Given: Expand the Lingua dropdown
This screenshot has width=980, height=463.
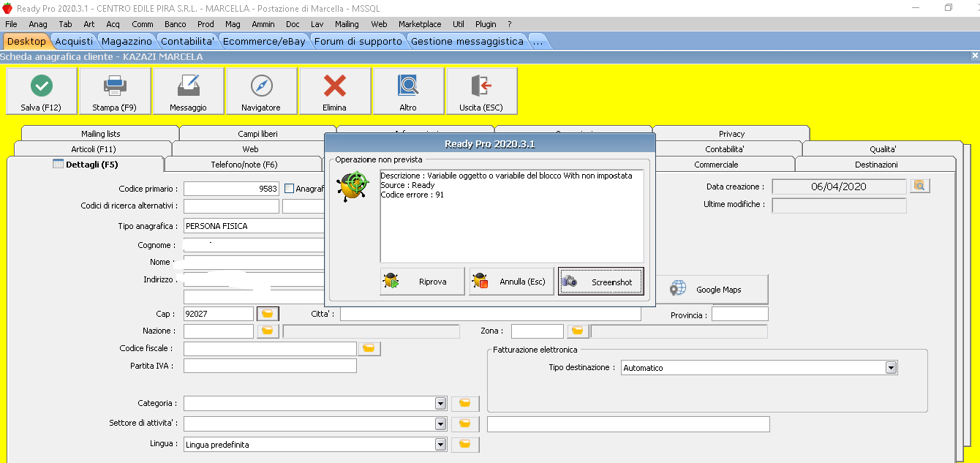Looking at the screenshot, I should tap(440, 444).
